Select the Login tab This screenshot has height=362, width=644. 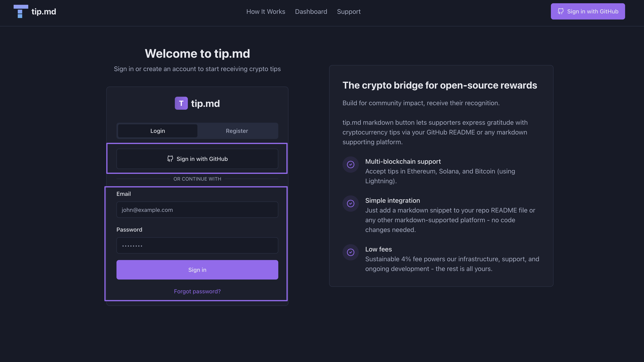tap(158, 131)
